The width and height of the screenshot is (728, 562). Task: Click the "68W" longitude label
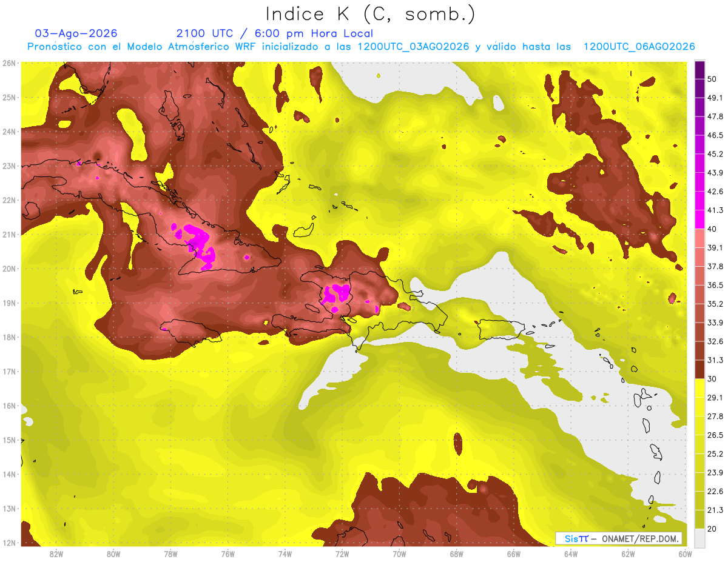(456, 554)
